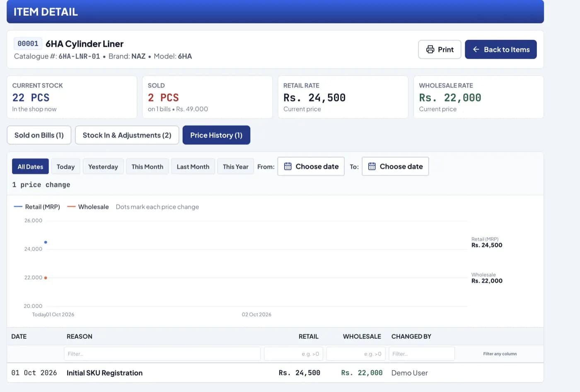The width and height of the screenshot is (580, 392).
Task: Open Stock In & Adjustments (2) tab
Action: [127, 135]
